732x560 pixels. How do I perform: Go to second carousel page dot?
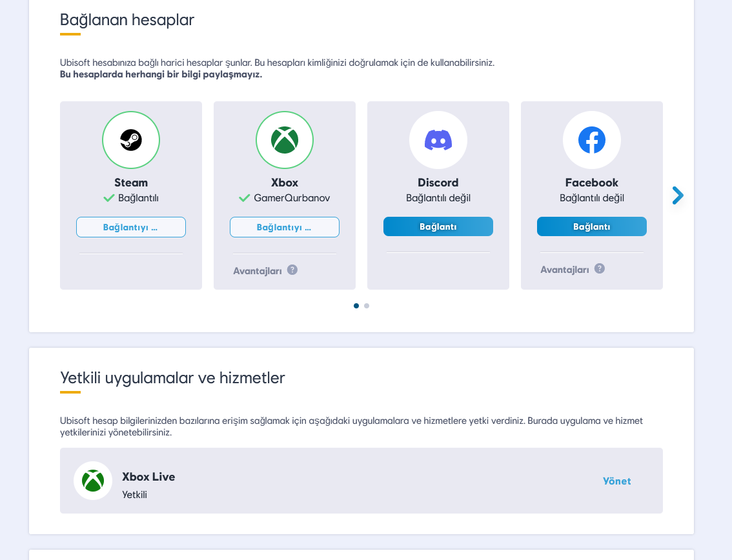pos(367,306)
